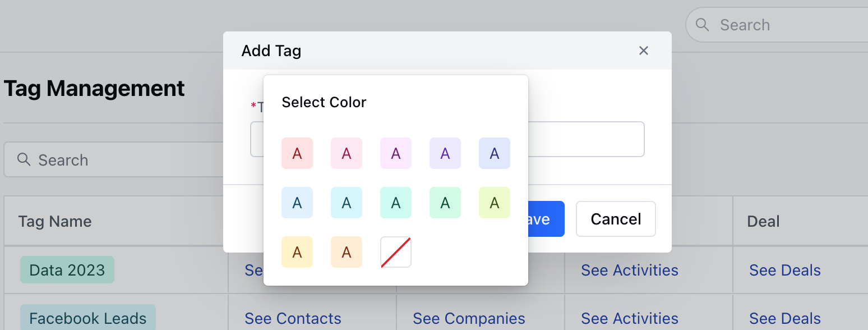Viewport: 868px width, 330px height.
Task: Open See Contacts for Facebook Leads
Action: pos(293,318)
